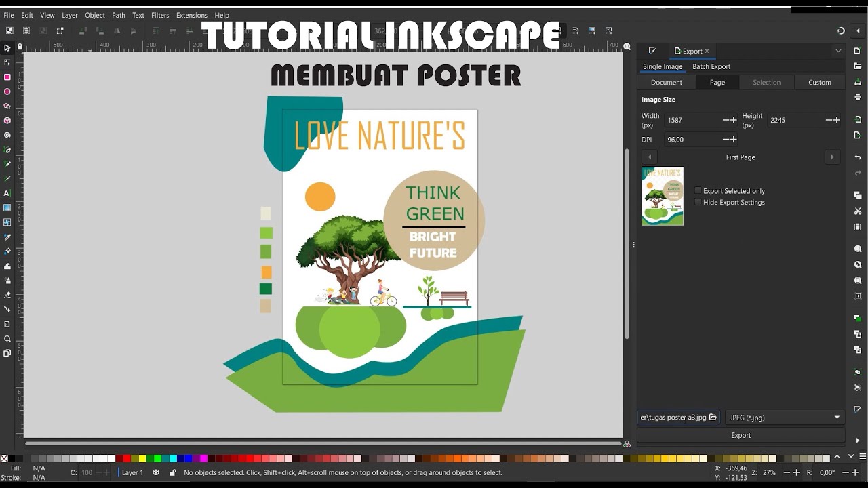Select the Mesh gradient tool

tap(7, 222)
